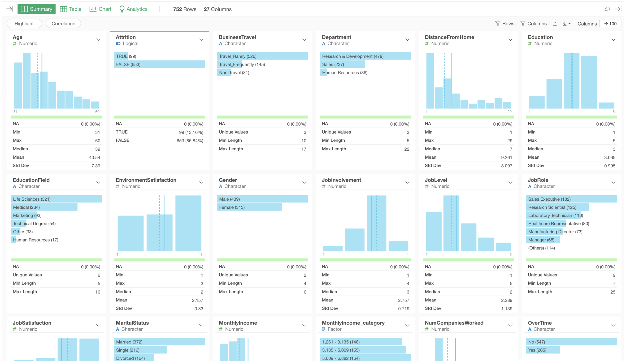Click the Analytics lightbulb icon
Viewport: 626px width, 364px height.
(x=122, y=9)
